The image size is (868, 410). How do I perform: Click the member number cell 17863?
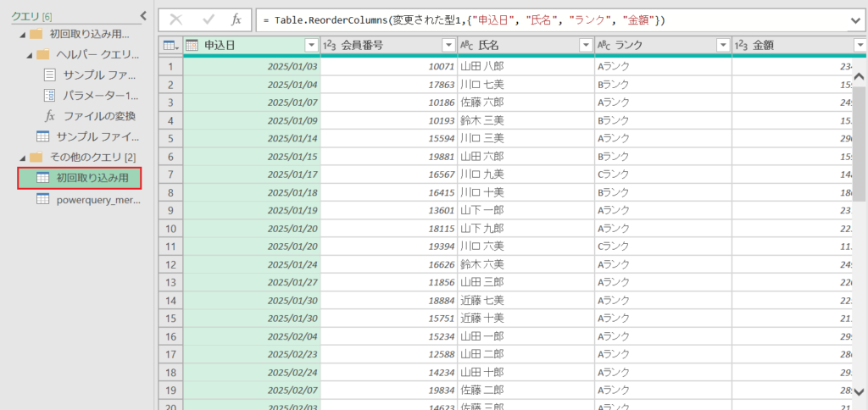tap(388, 85)
